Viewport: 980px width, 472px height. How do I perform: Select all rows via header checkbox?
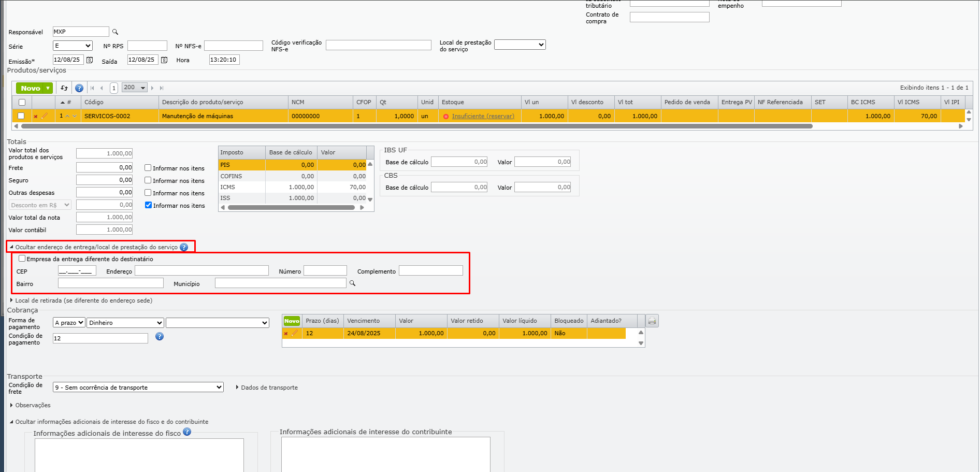[22, 102]
